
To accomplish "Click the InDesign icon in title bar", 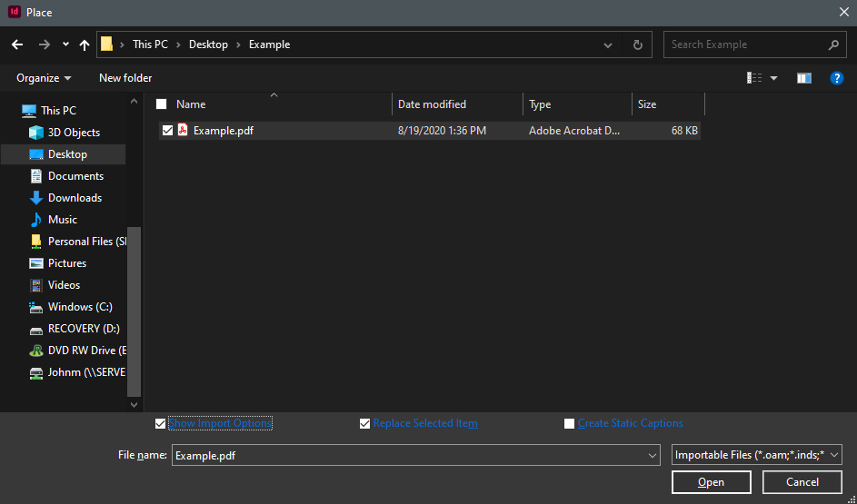I will tap(15, 12).
